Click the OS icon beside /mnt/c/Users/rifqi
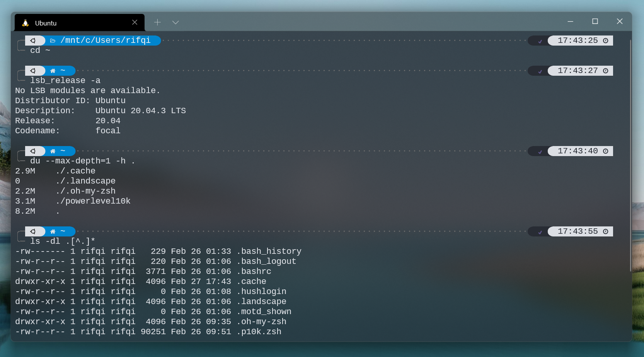644x357 pixels. pyautogui.click(x=33, y=41)
